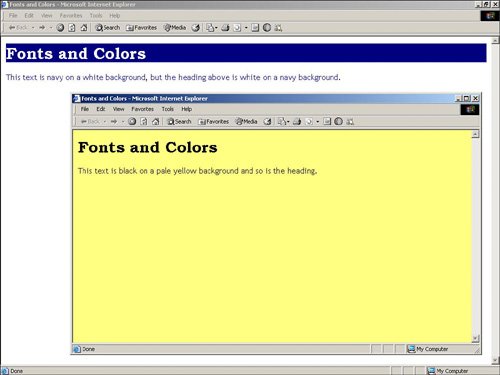Viewport: 500px width, 375px height.
Task: Click scroll-down arrow of yellow page scrollbar
Action: pyautogui.click(x=475, y=338)
